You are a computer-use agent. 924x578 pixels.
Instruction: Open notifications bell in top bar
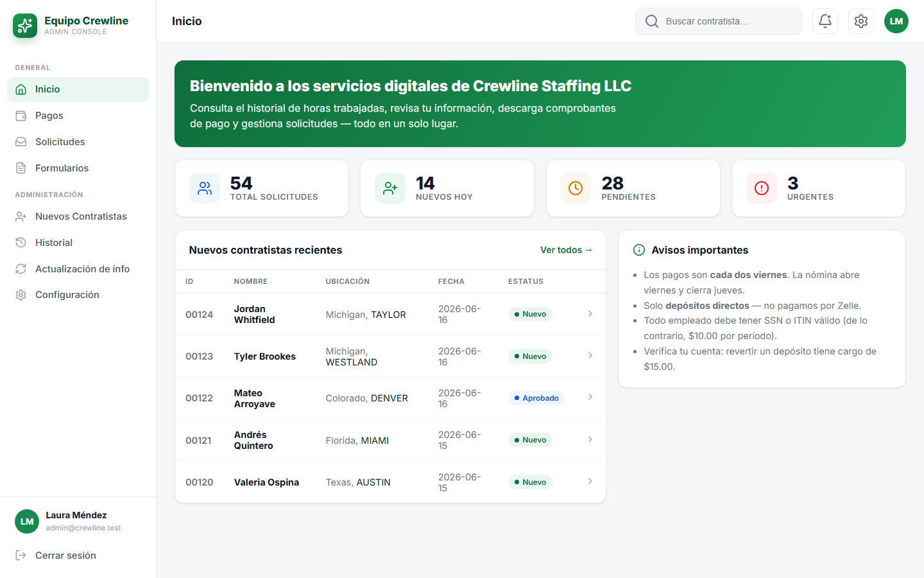[825, 21]
